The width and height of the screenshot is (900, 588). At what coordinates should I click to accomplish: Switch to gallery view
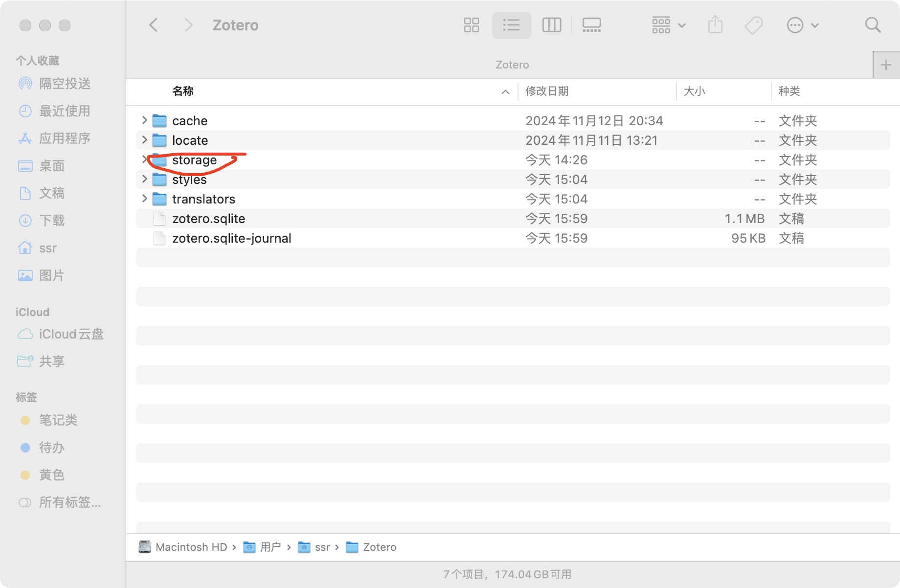coord(592,25)
